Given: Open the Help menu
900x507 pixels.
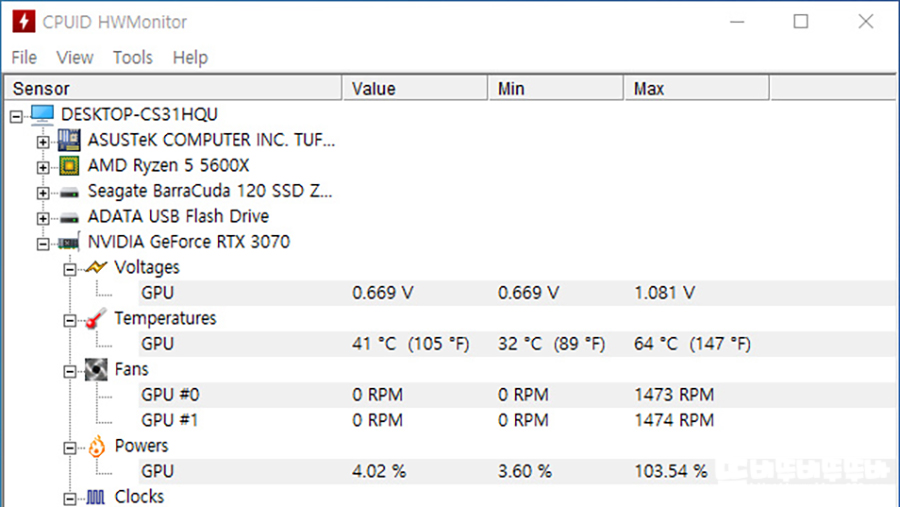Looking at the screenshot, I should (x=190, y=57).
